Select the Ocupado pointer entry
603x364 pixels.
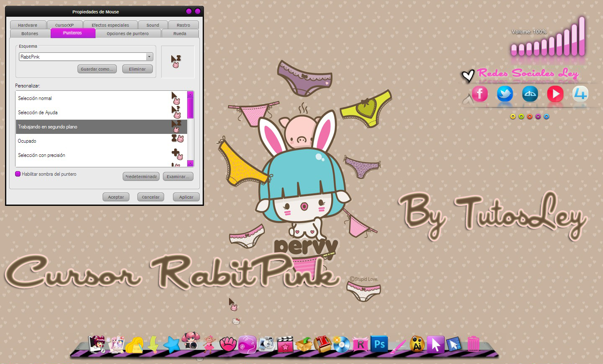(x=63, y=141)
